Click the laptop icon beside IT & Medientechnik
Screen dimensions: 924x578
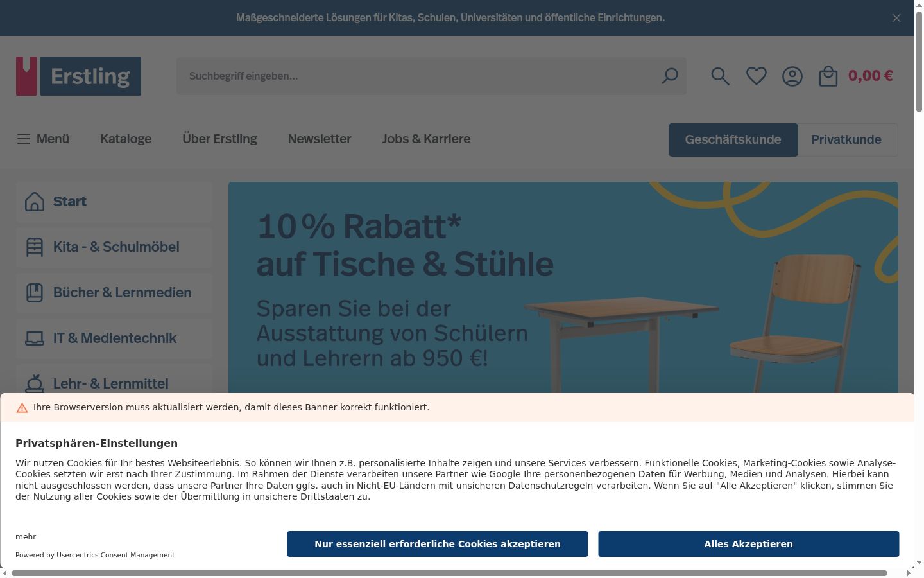tap(35, 338)
